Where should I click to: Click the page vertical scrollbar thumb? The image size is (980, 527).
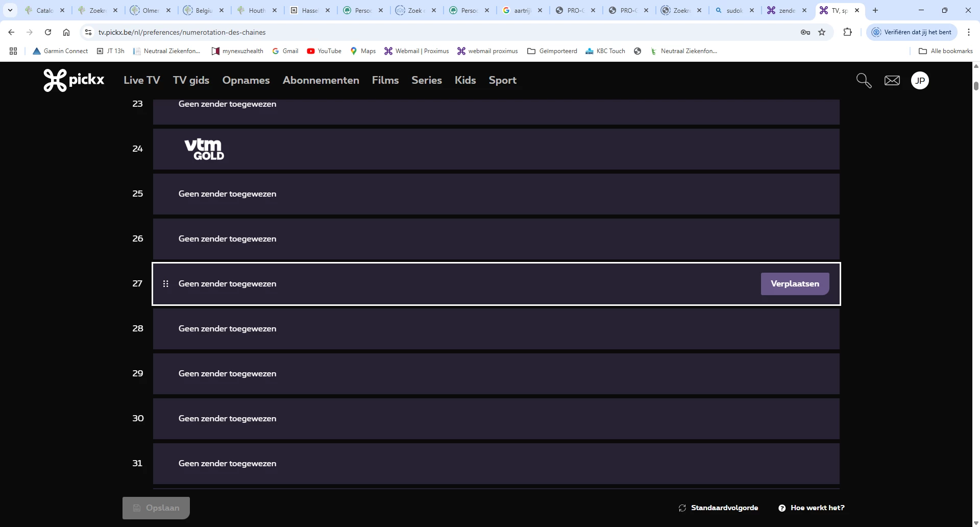(x=976, y=86)
